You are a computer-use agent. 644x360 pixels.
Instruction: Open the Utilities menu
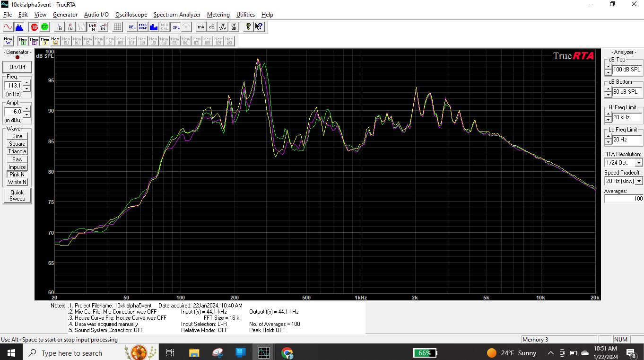(245, 15)
